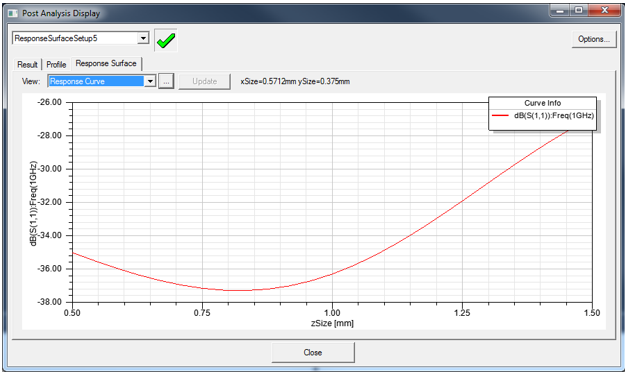
Task: Switch to the Result tab
Action: pos(27,64)
